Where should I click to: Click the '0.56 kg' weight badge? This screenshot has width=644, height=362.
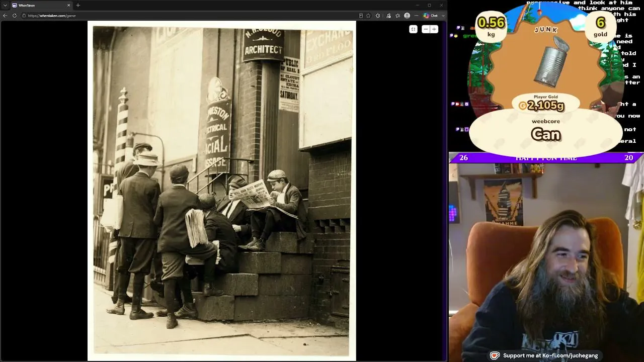click(491, 26)
